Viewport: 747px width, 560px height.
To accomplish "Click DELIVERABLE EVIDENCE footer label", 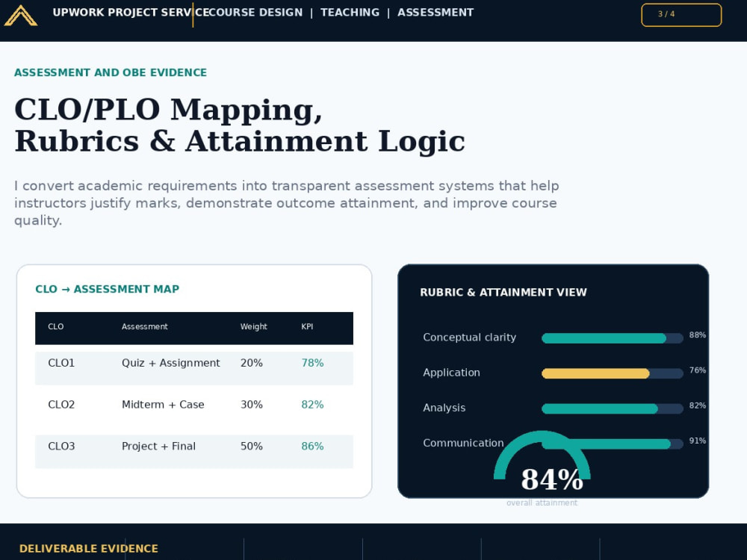I will click(x=89, y=549).
